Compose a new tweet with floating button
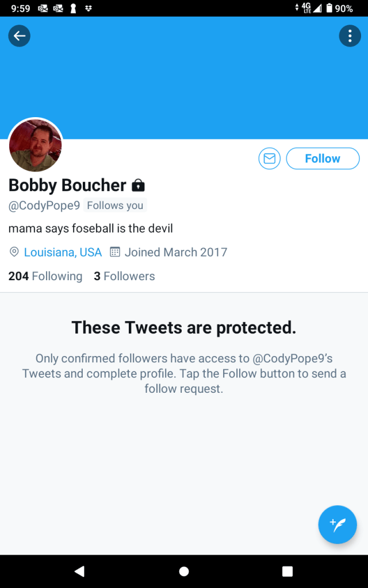This screenshot has height=588, width=368. (338, 524)
